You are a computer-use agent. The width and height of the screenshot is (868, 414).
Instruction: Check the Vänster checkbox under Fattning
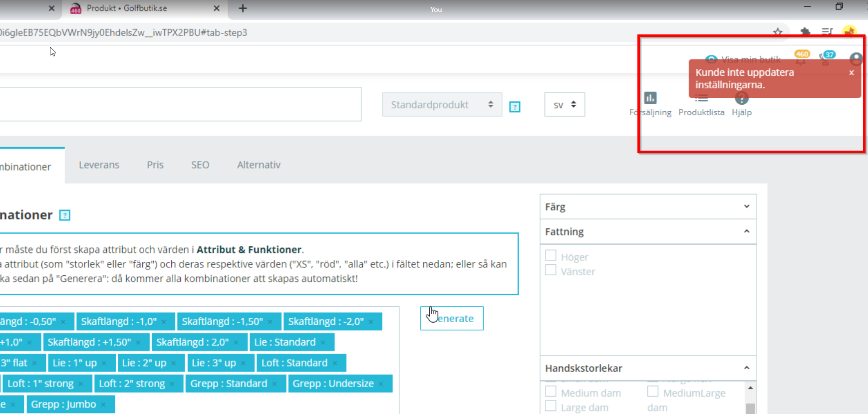pyautogui.click(x=551, y=270)
